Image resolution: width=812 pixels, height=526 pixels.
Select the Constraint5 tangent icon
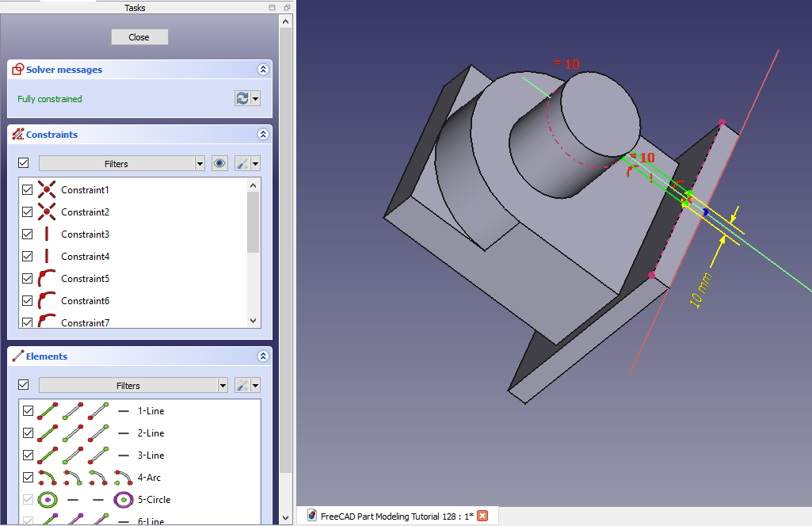[47, 279]
